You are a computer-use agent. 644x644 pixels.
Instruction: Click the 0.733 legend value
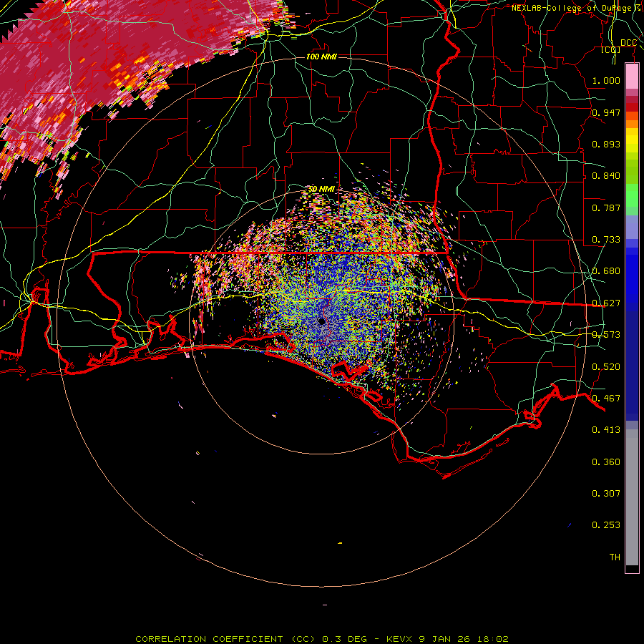(x=606, y=240)
